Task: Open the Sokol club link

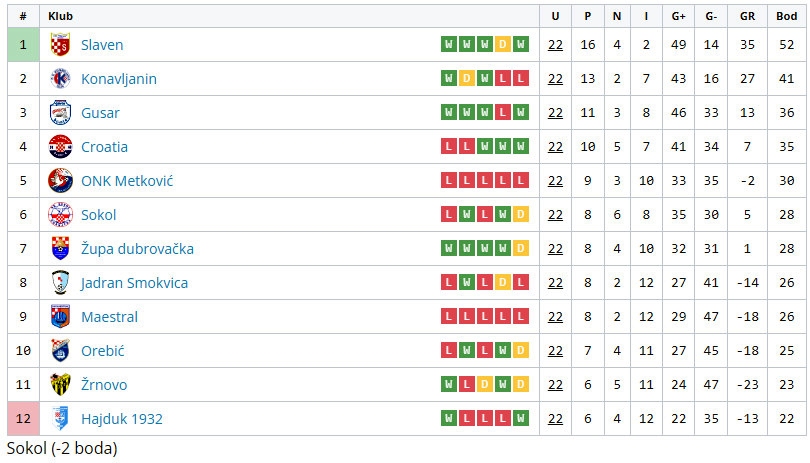Action: pyautogui.click(x=98, y=215)
